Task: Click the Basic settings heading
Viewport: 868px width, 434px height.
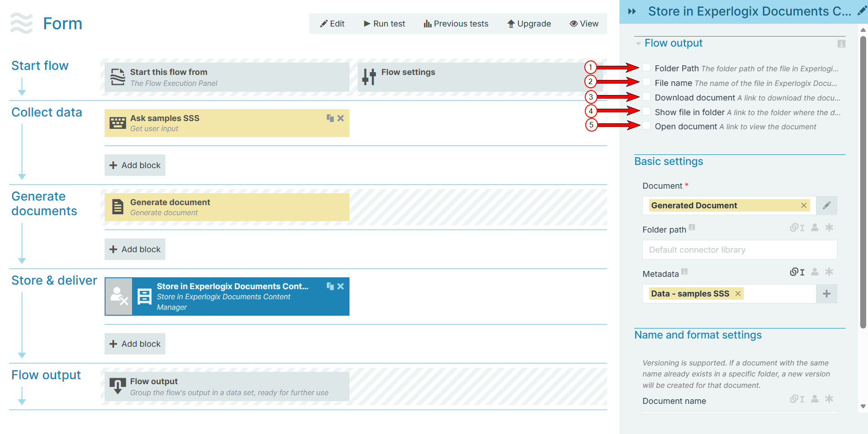Action: coord(668,161)
